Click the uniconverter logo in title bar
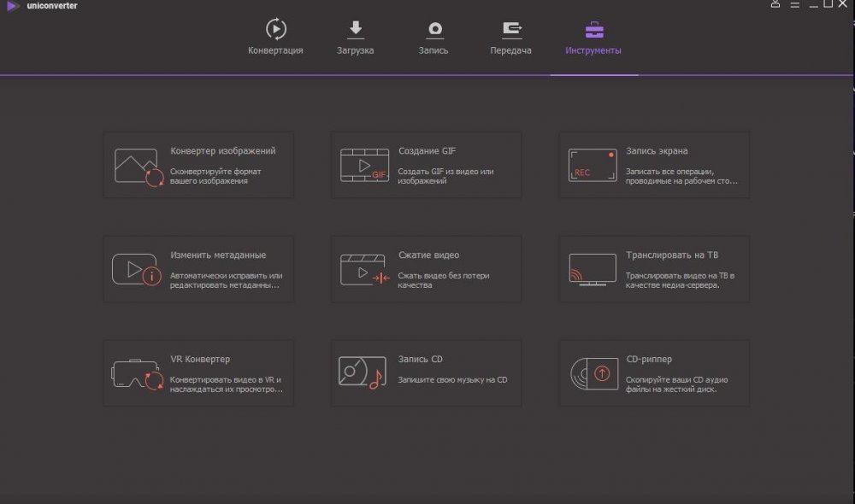The image size is (855, 504). tap(13, 6)
